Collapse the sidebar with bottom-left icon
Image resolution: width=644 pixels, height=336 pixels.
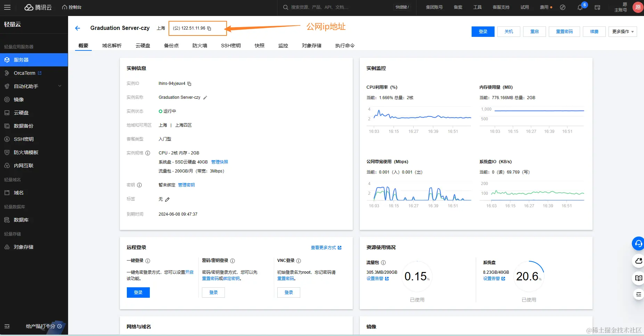coord(7,326)
